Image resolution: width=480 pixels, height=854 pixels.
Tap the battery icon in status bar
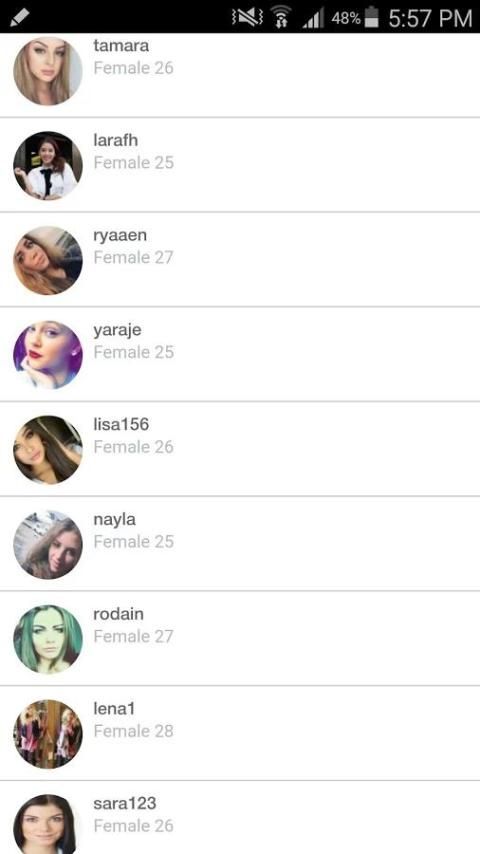click(x=371, y=17)
